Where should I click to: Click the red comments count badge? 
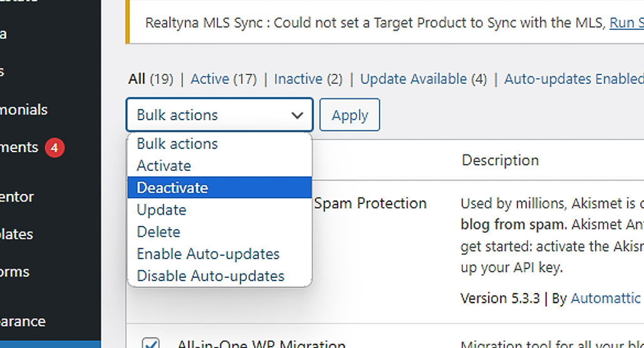click(x=55, y=148)
